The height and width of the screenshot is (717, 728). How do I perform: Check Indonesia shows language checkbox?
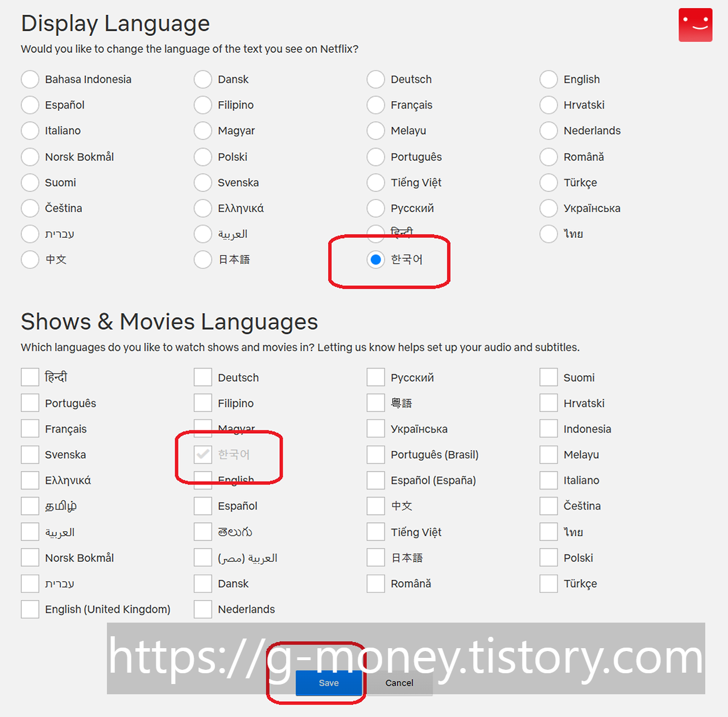click(549, 428)
